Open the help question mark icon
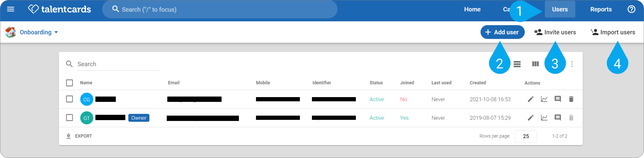Image resolution: width=644 pixels, height=158 pixels. 631,9
